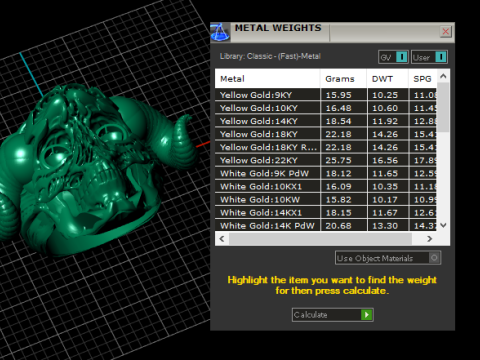Select the White Gold:10KW row
The height and width of the screenshot is (360, 480).
tap(326, 199)
